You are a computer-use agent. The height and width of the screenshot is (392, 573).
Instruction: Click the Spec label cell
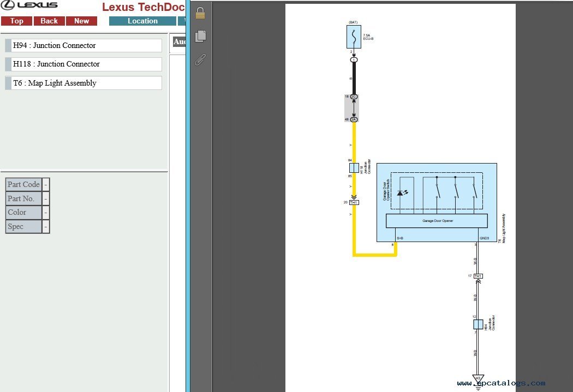click(24, 227)
